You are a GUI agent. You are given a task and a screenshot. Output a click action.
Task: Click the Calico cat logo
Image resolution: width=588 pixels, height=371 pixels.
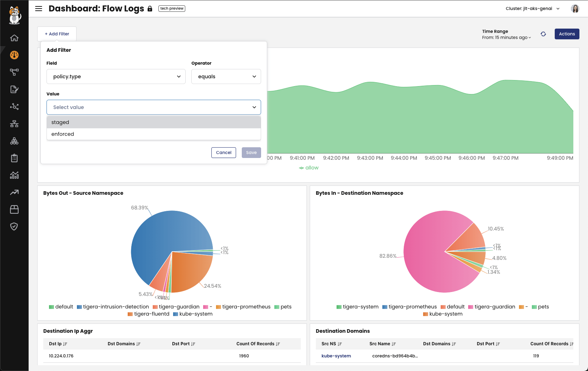[14, 15]
